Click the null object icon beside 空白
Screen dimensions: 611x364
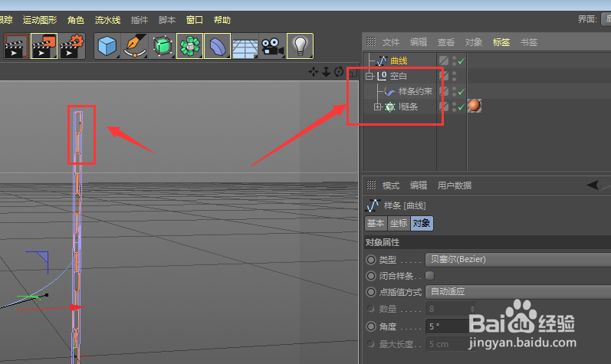coord(382,76)
